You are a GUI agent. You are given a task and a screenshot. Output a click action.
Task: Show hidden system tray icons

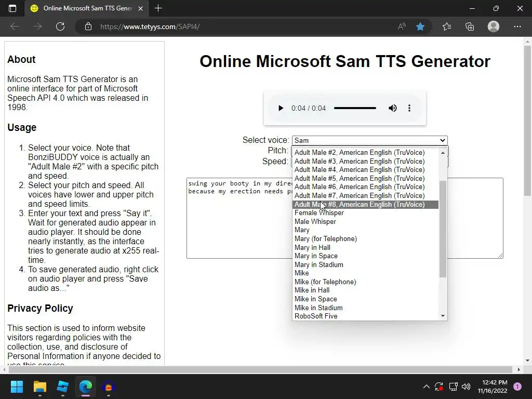pyautogui.click(x=427, y=387)
